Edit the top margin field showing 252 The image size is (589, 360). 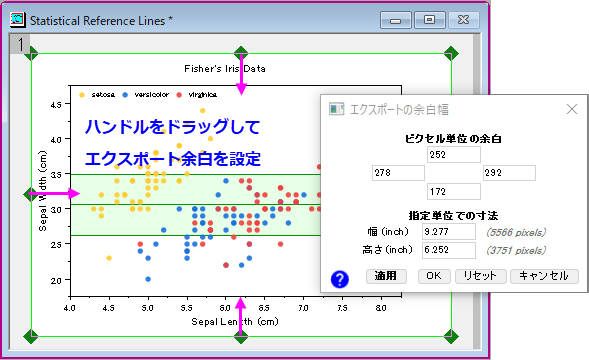tap(453, 154)
